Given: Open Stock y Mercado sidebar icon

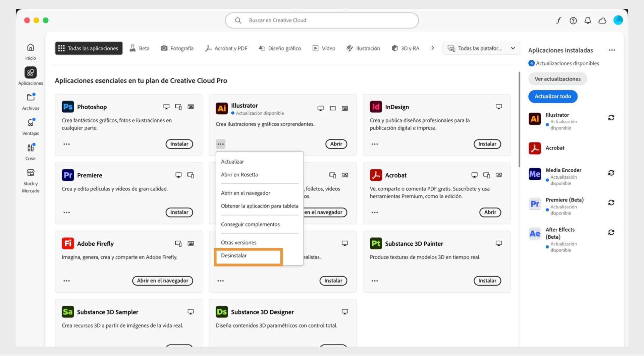Looking at the screenshot, I should (31, 173).
